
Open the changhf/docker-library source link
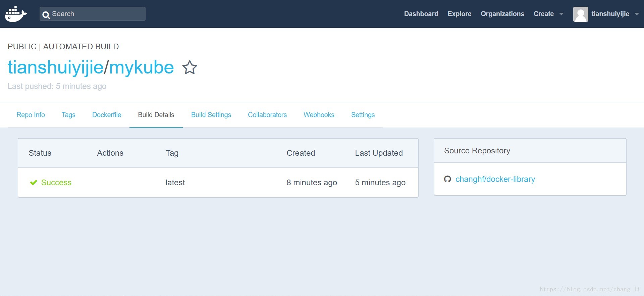click(x=495, y=179)
